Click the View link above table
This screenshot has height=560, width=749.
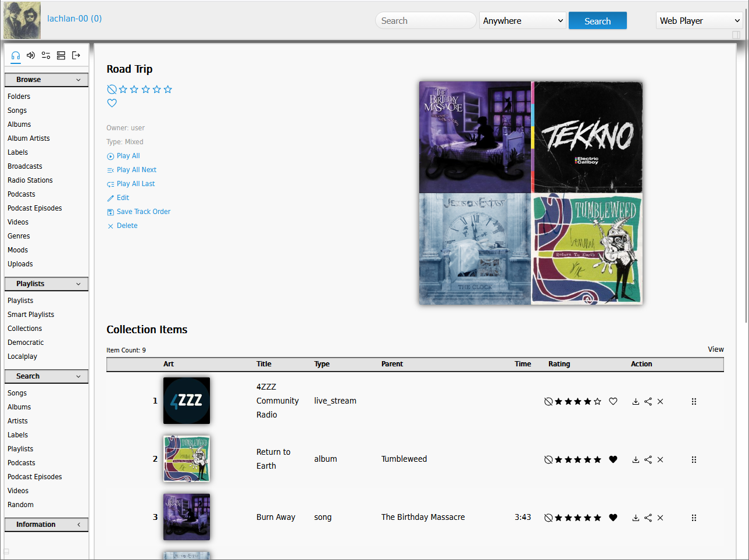716,349
